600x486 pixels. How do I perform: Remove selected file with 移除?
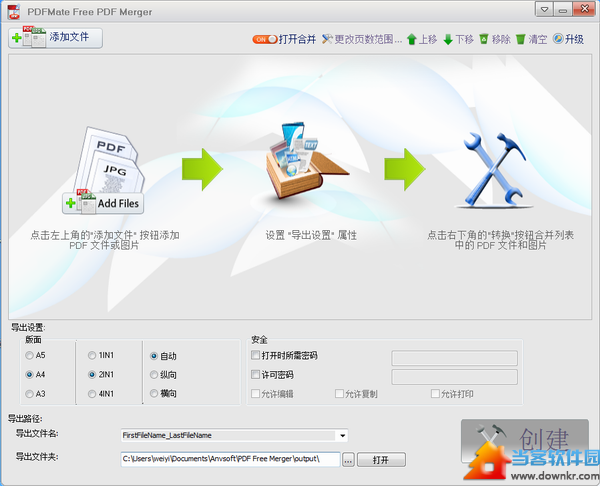(x=495, y=39)
